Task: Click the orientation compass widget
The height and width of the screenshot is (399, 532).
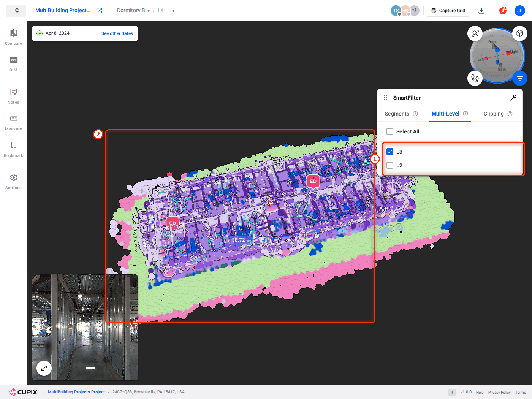Action: tap(497, 56)
